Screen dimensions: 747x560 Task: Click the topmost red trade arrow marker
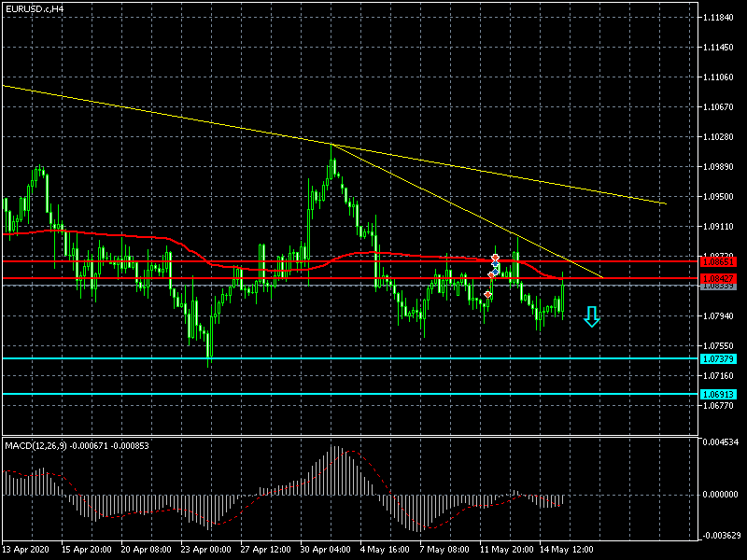495,258
